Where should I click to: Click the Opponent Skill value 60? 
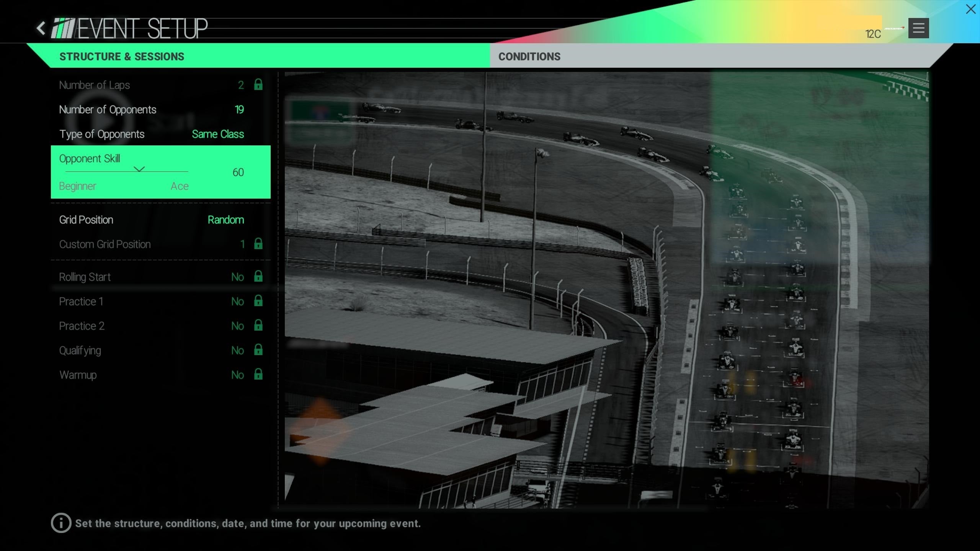click(238, 172)
